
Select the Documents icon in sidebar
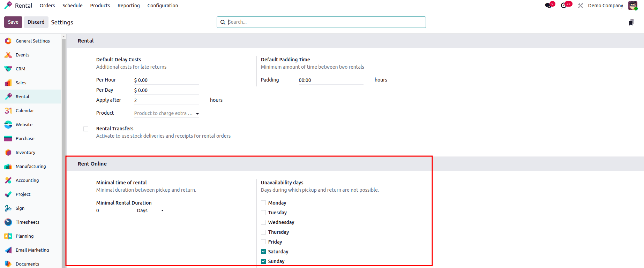8,264
